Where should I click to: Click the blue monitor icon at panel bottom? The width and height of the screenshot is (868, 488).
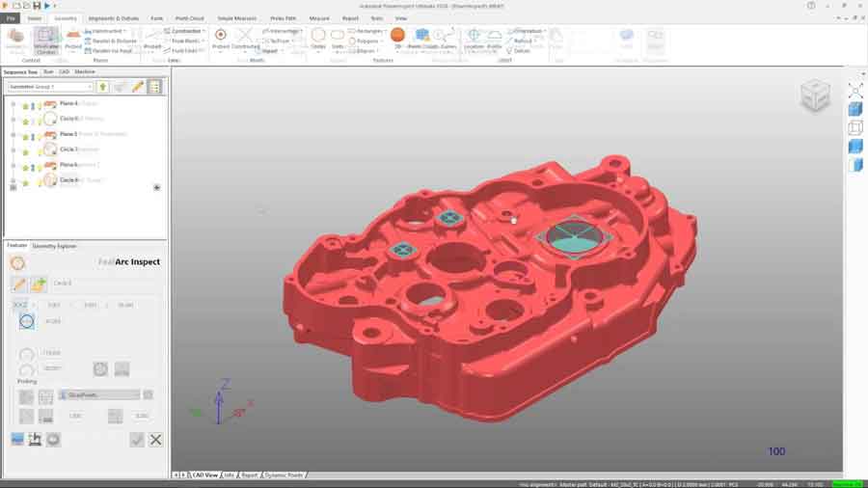pos(17,440)
